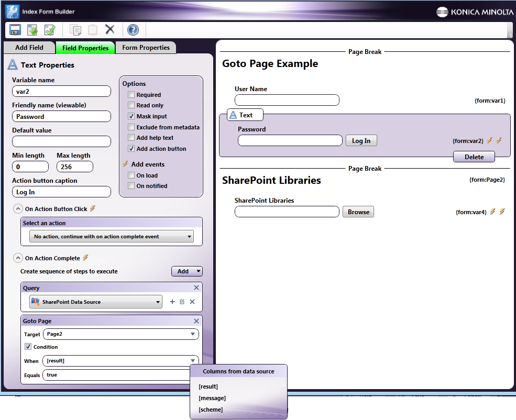
Task: Click the Log In button in form preview
Action: click(361, 140)
